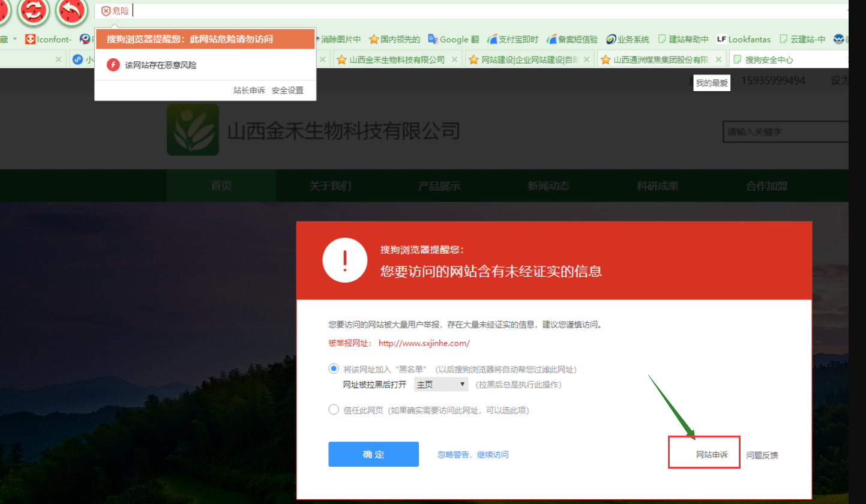The width and height of the screenshot is (866, 504).
Task: Open the Iconfont- bookmark
Action: coord(48,40)
